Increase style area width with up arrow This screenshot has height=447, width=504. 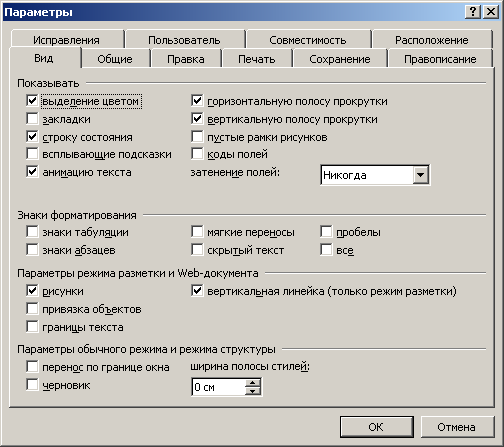(x=253, y=383)
